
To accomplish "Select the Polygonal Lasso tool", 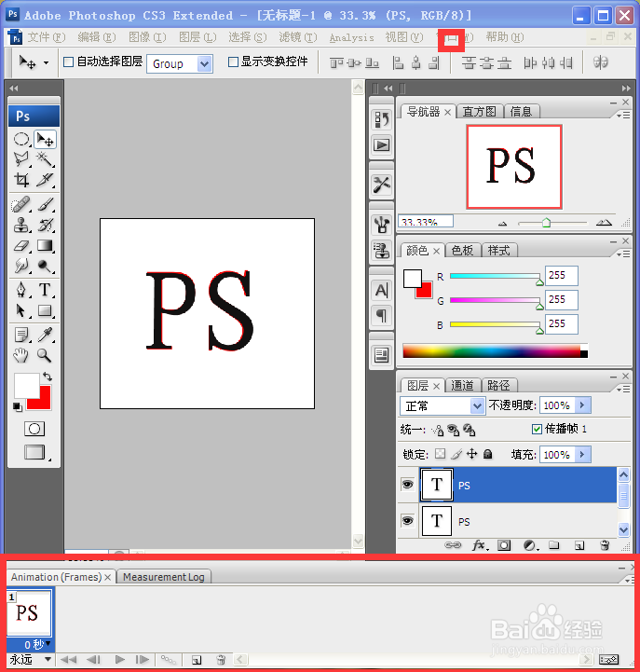I will point(21,159).
